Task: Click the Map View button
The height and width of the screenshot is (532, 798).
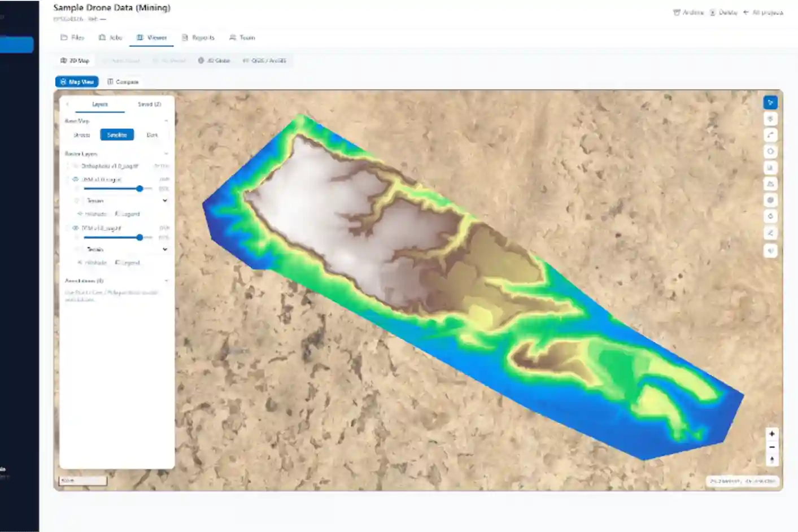Action: tap(77, 82)
